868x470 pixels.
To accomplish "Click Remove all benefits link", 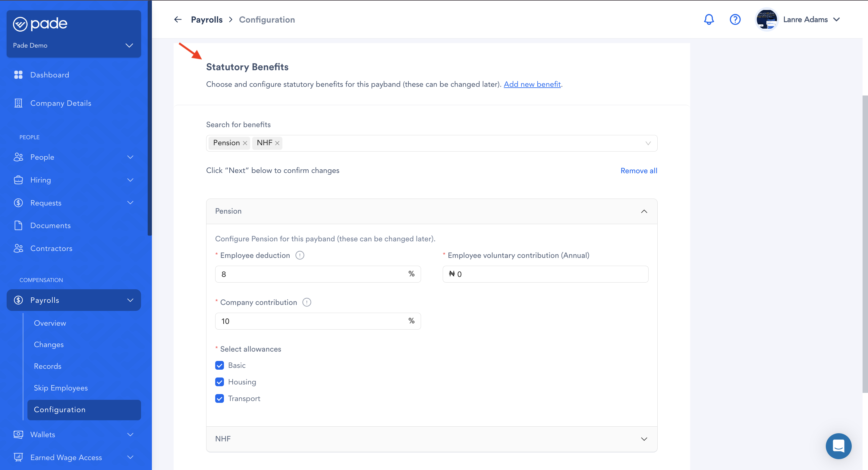I will [639, 171].
